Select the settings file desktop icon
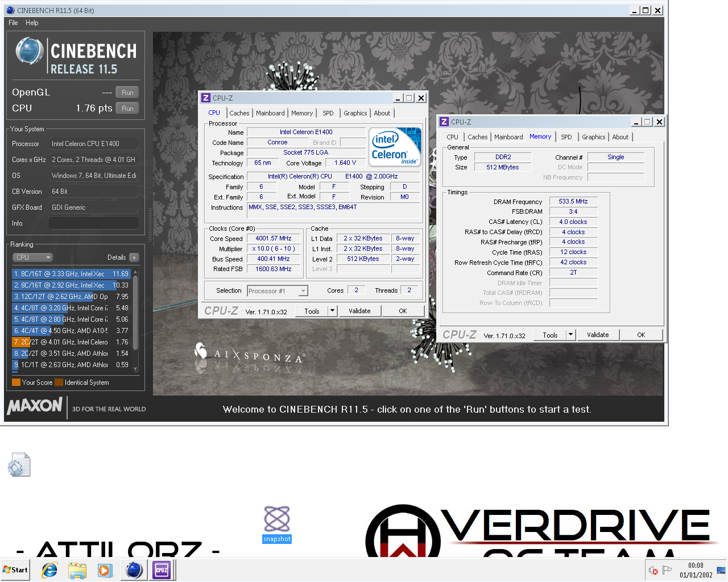The width and height of the screenshot is (728, 582). point(19,464)
